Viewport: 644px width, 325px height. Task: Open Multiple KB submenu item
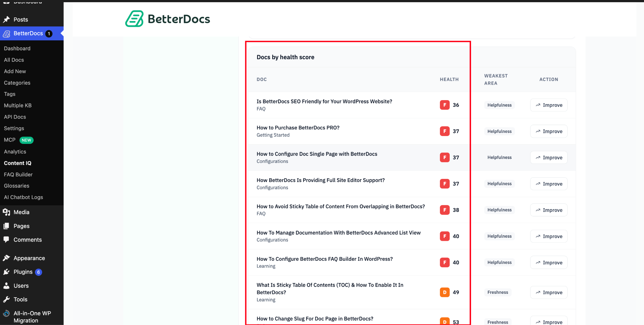point(18,105)
